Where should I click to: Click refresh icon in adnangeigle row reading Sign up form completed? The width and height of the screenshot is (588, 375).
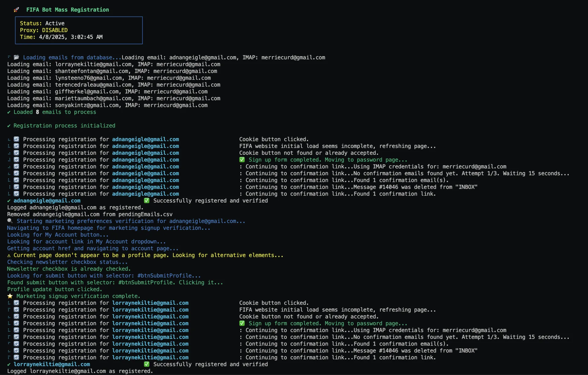(x=17, y=160)
